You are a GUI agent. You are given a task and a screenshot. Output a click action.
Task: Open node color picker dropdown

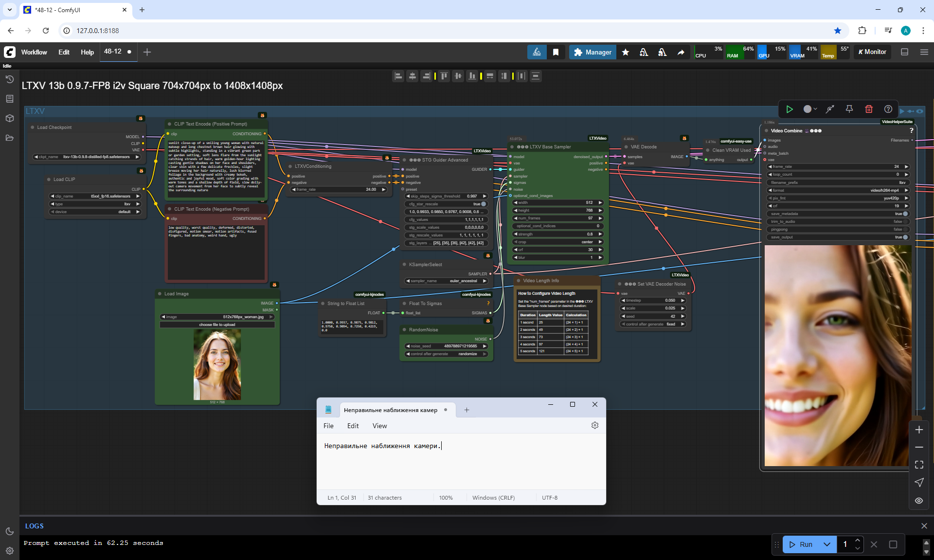(810, 109)
